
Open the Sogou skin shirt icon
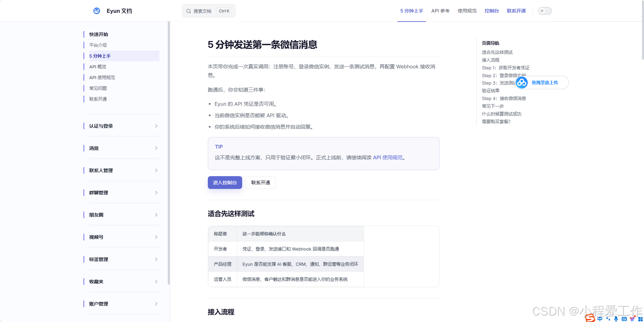pyautogui.click(x=632, y=318)
